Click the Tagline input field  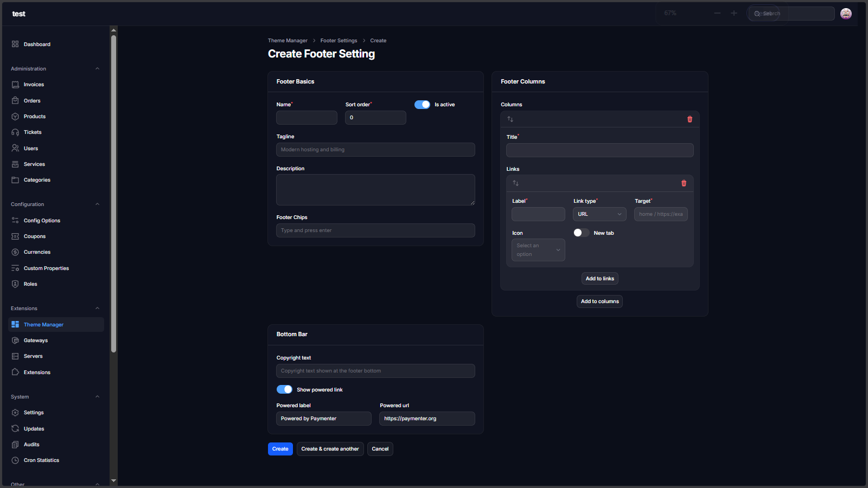[375, 150]
